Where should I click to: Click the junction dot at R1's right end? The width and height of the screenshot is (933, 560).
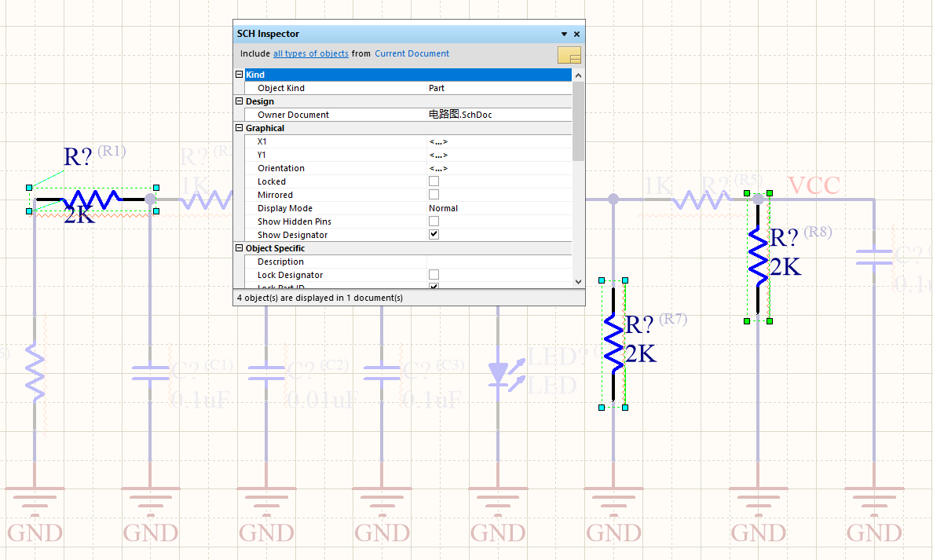[151, 199]
